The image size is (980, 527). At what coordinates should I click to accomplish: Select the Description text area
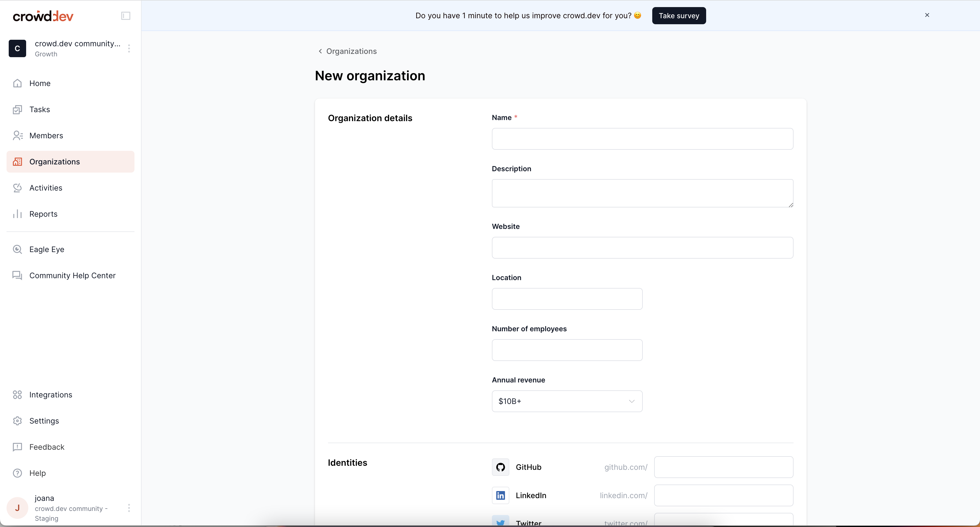(x=642, y=193)
